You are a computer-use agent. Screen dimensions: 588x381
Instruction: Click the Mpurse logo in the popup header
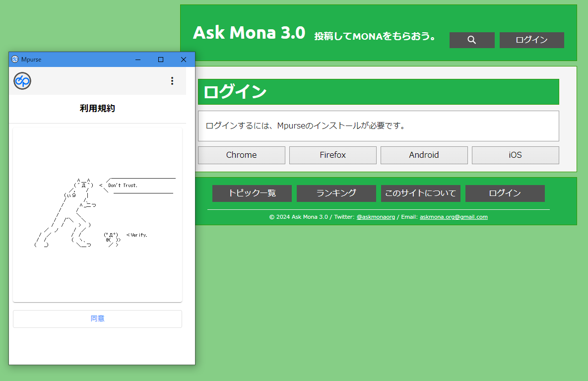[x=22, y=81]
